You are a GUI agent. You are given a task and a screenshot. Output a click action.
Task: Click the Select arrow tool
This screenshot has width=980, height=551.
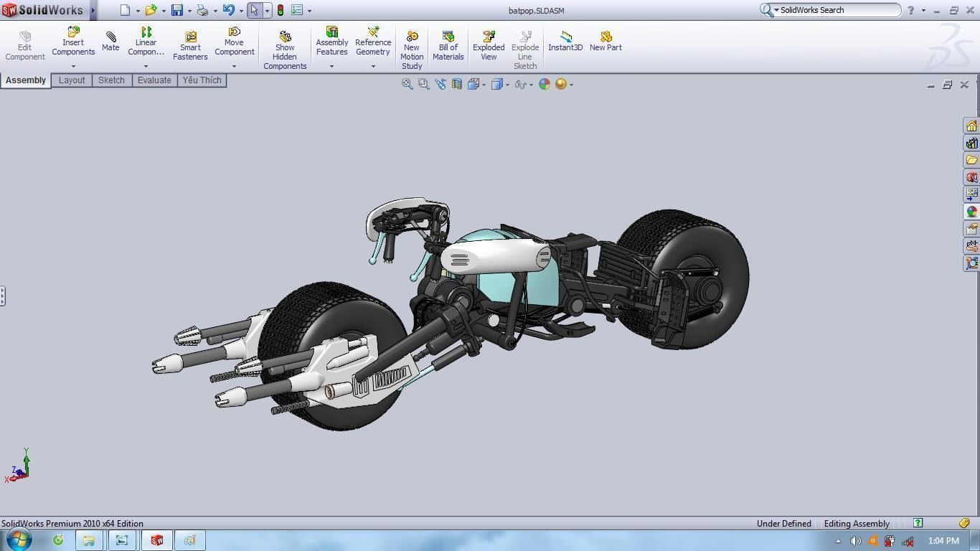tap(254, 10)
